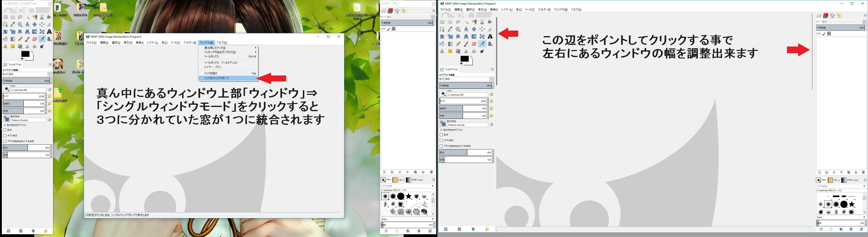Click black foreground color swatch in floating Toolbox
This screenshot has width=868, height=237.
(25, 54)
